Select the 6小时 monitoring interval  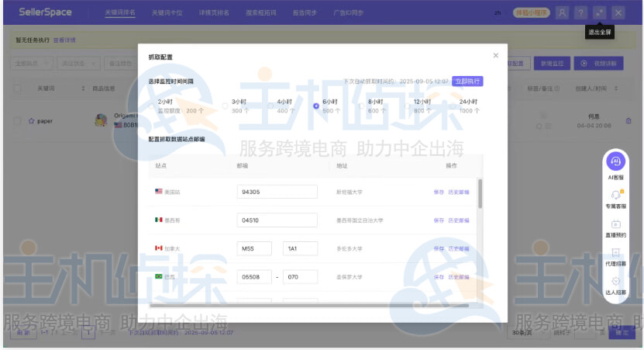pos(316,106)
